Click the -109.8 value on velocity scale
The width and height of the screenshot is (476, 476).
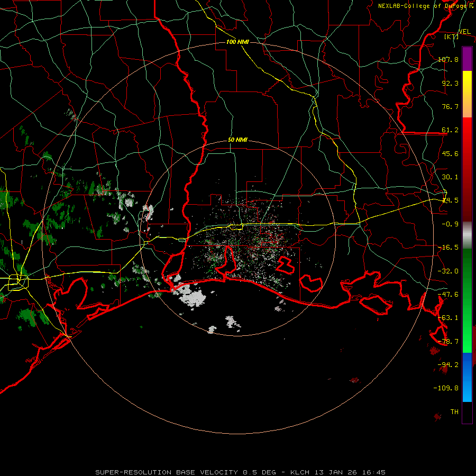446,388
